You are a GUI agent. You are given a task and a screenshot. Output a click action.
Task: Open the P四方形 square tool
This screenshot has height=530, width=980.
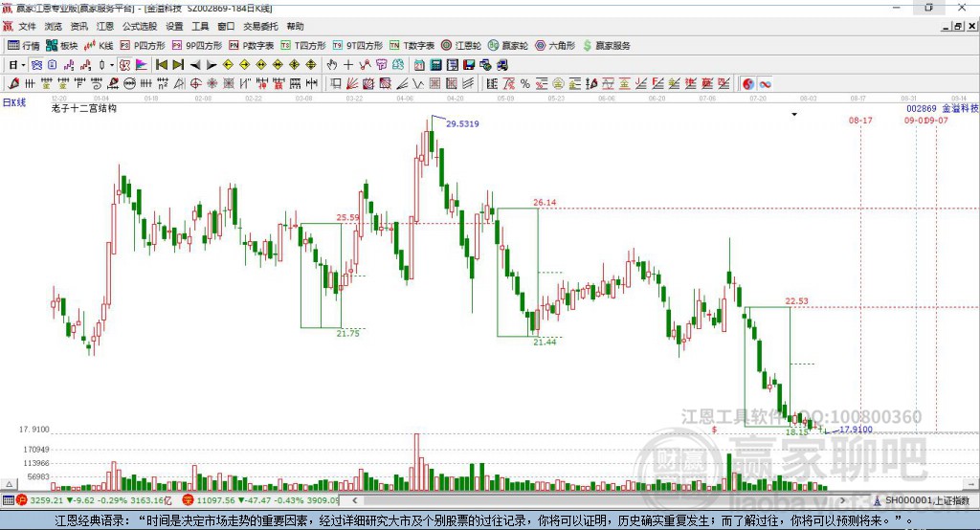pyautogui.click(x=143, y=46)
